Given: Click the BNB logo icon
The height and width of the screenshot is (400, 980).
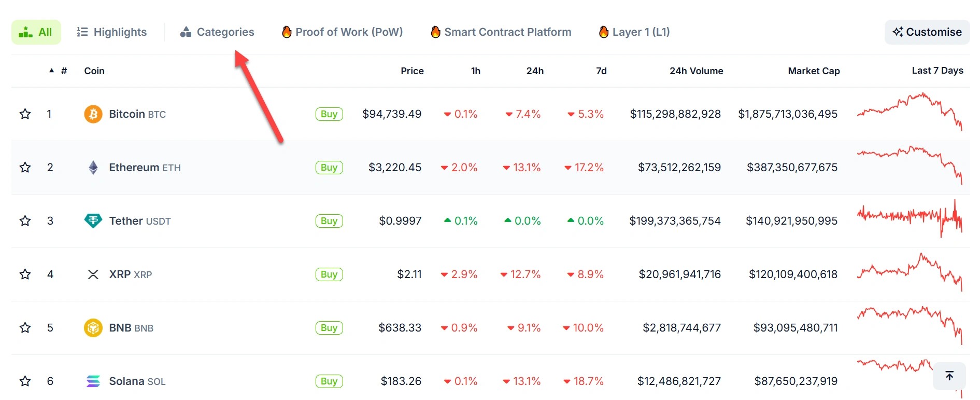Looking at the screenshot, I should (x=93, y=328).
